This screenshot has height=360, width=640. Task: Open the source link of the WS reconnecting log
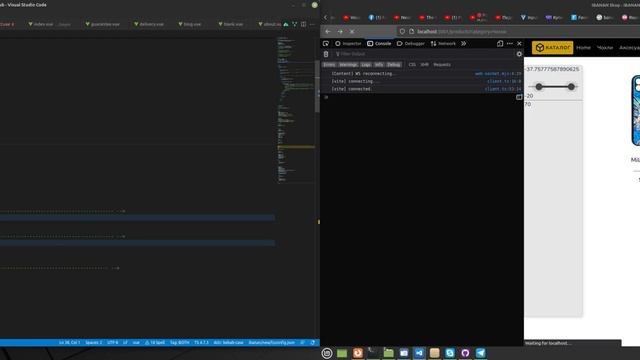click(x=498, y=74)
